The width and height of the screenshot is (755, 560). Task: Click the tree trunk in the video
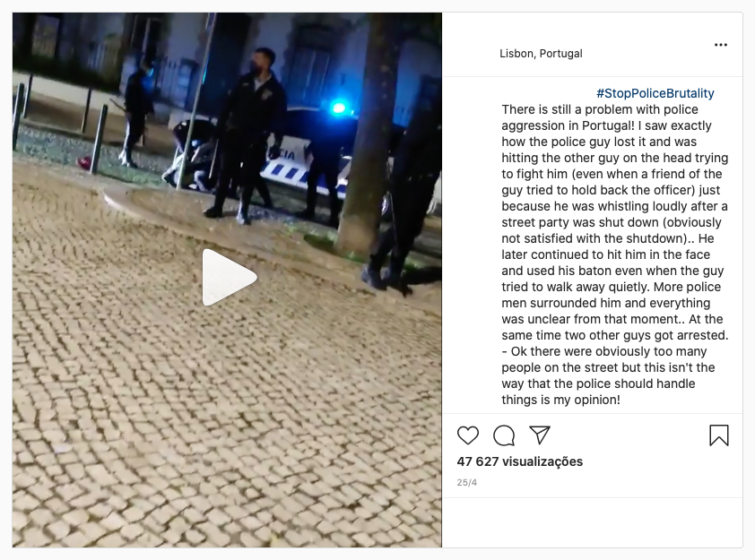tap(370, 133)
